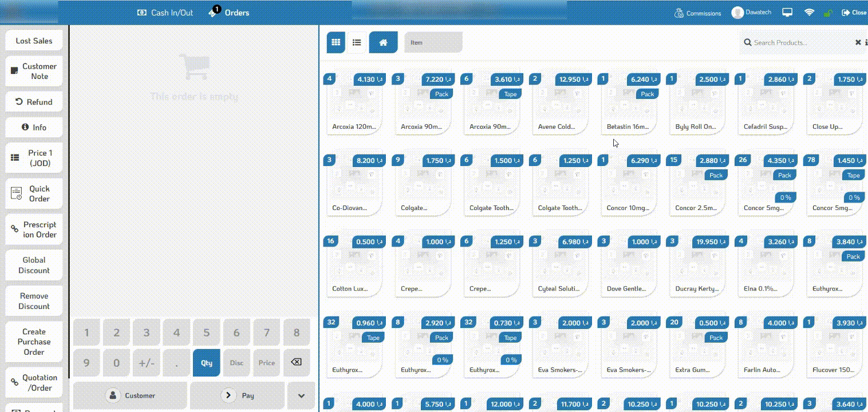Viewport: 868px width, 412px height.
Task: Add Cyteal Soluti... product
Action: pyautogui.click(x=560, y=266)
